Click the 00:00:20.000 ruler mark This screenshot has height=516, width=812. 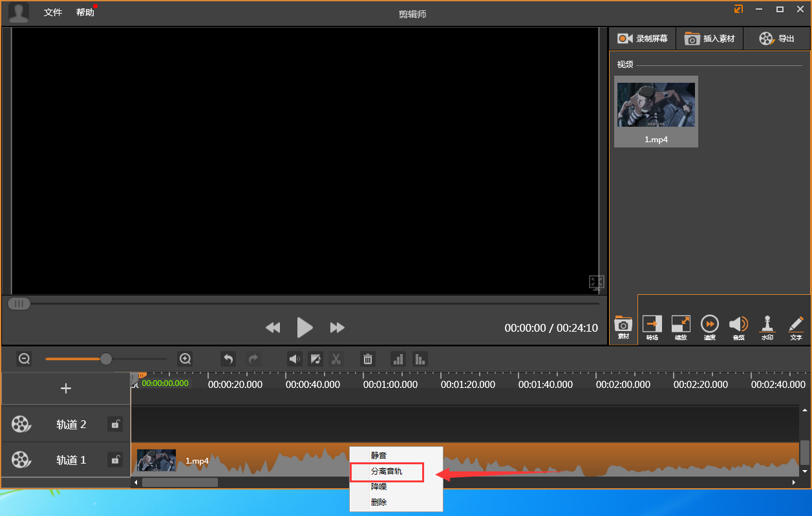[x=235, y=384]
